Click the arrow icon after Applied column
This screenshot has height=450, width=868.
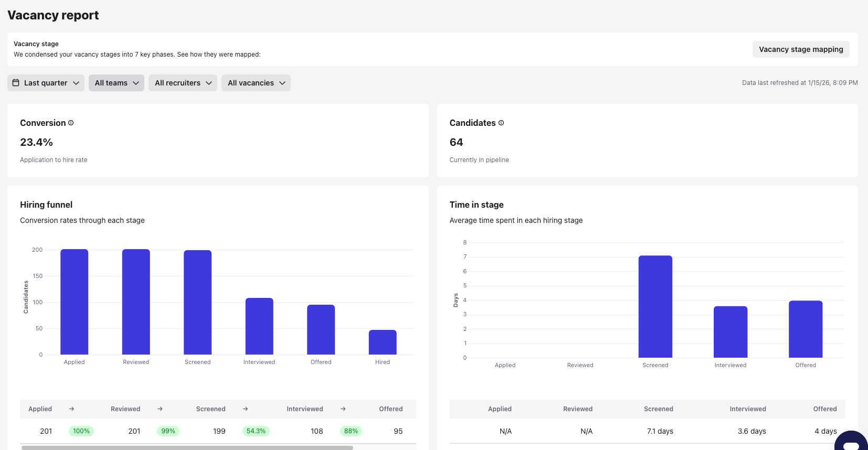click(x=71, y=409)
